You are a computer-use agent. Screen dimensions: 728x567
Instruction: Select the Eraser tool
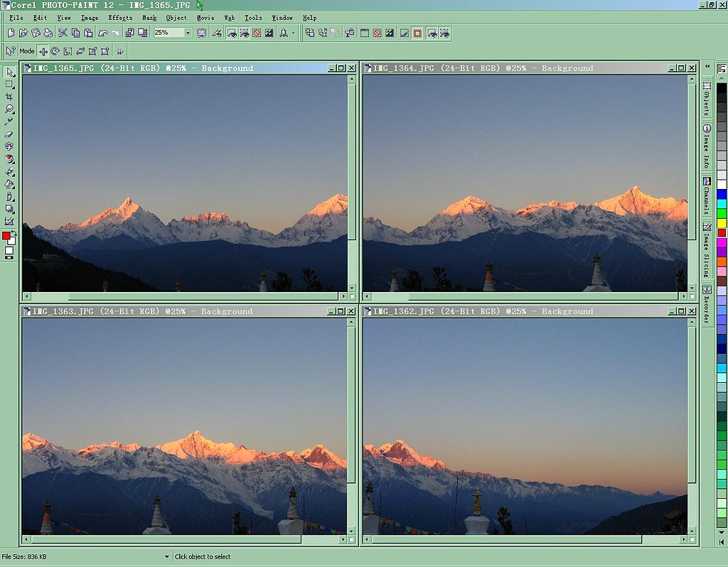point(9,134)
